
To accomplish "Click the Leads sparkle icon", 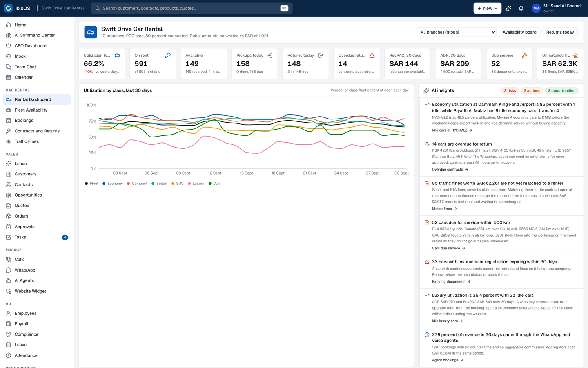I will point(8,164).
